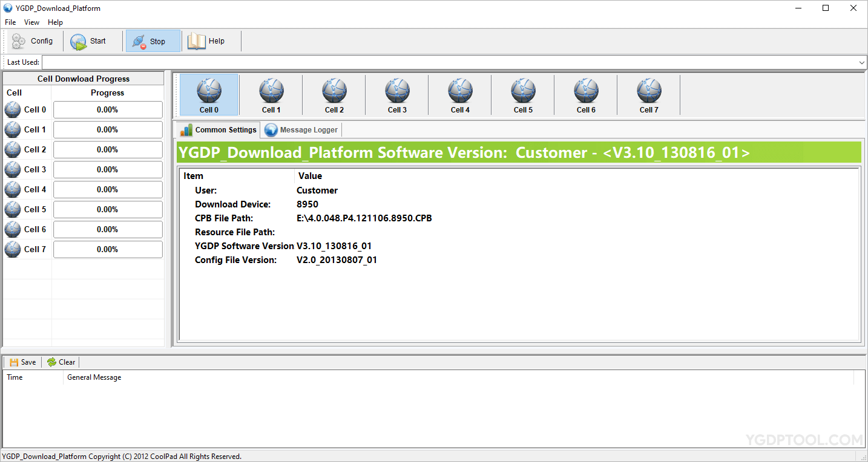Image resolution: width=868 pixels, height=462 pixels.
Task: Click the Item column header
Action: pos(237,176)
